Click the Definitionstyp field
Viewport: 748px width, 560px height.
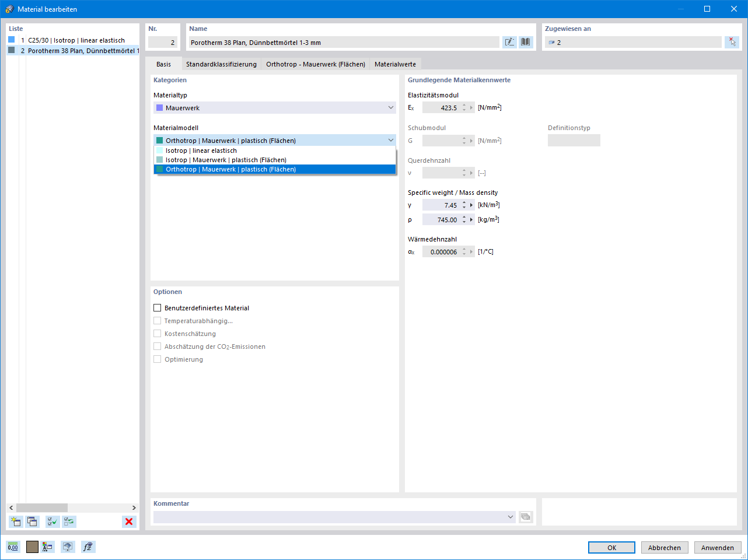pyautogui.click(x=574, y=141)
